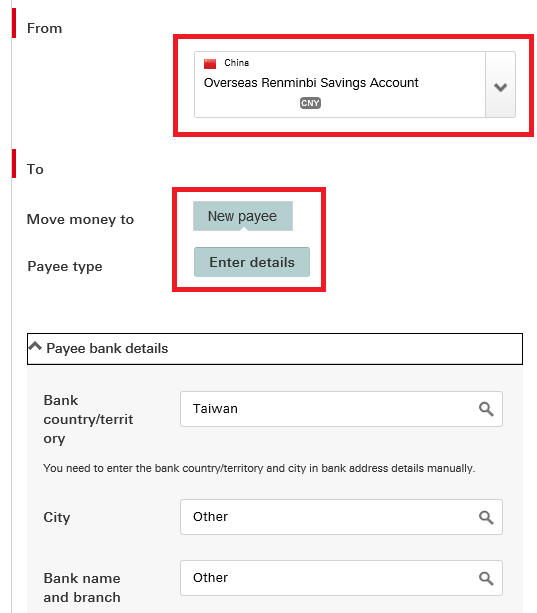Click the Payee type label
This screenshot has height=613, width=537.
(65, 267)
